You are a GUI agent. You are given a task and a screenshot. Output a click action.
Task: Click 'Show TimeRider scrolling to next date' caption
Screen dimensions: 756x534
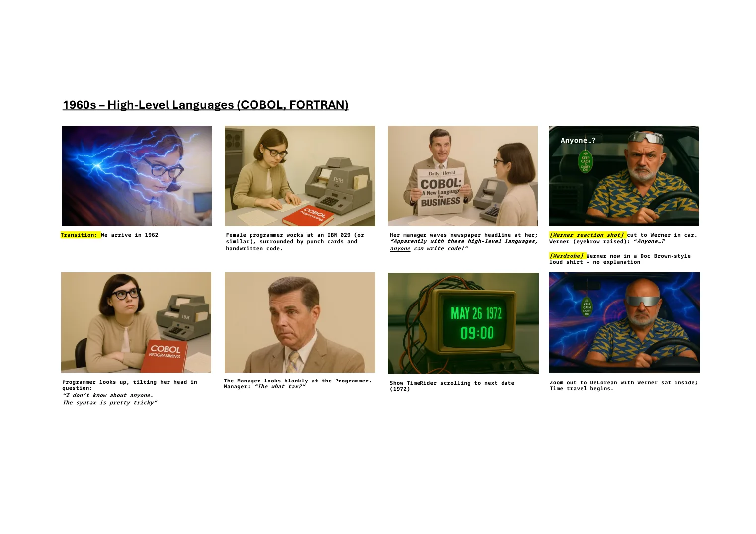452,386
